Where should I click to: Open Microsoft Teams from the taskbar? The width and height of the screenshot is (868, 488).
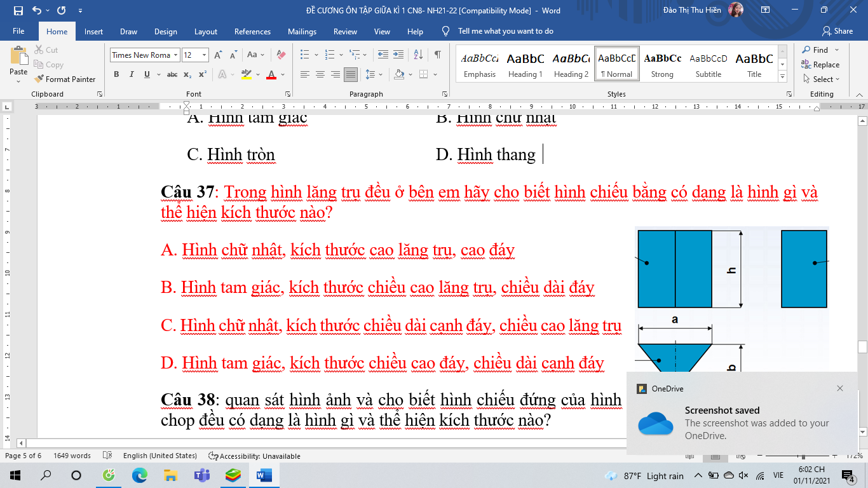pyautogui.click(x=202, y=475)
